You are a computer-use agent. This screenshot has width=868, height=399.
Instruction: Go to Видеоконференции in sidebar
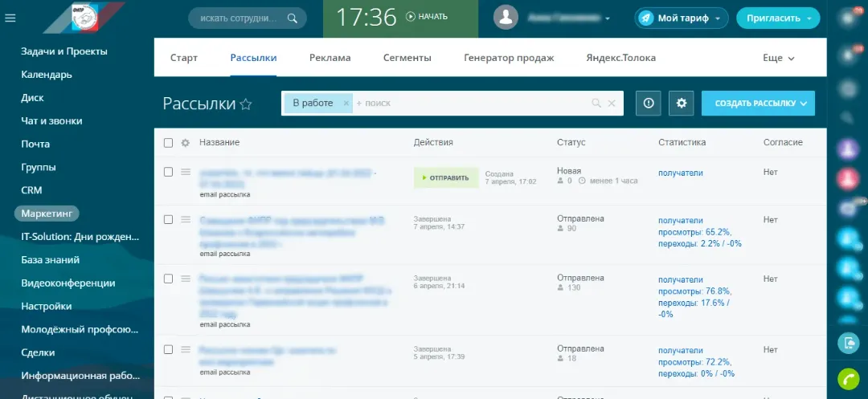pyautogui.click(x=68, y=283)
